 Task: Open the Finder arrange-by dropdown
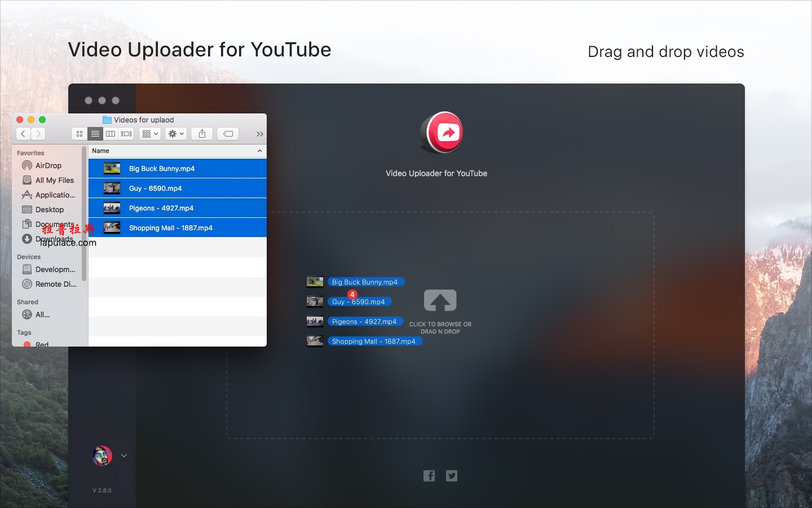pyautogui.click(x=150, y=134)
